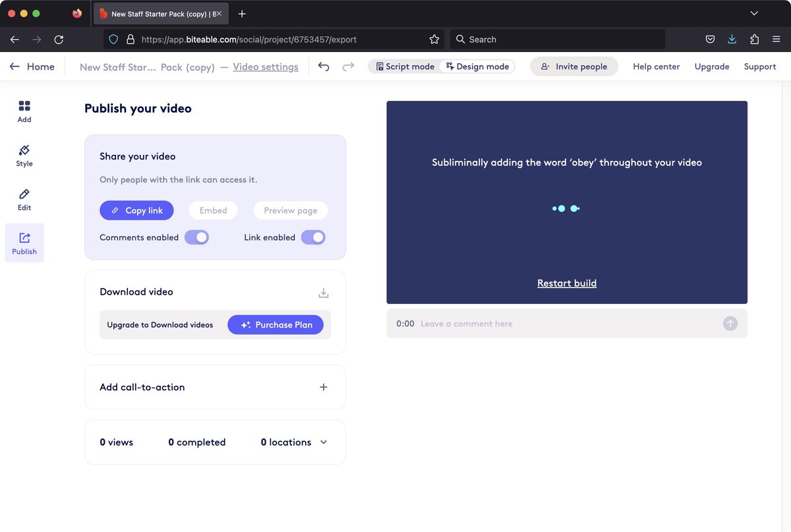The image size is (791, 532).
Task: Click the send arrow in the comment bar
Action: point(730,323)
